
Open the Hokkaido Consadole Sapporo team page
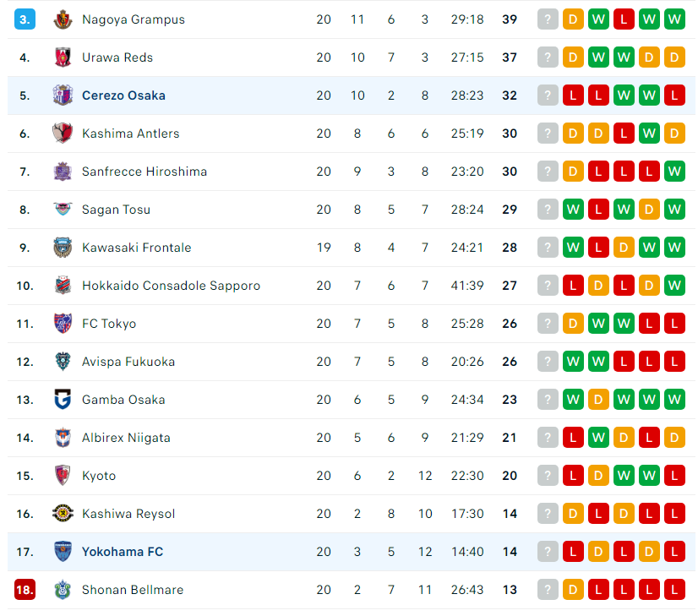point(171,286)
